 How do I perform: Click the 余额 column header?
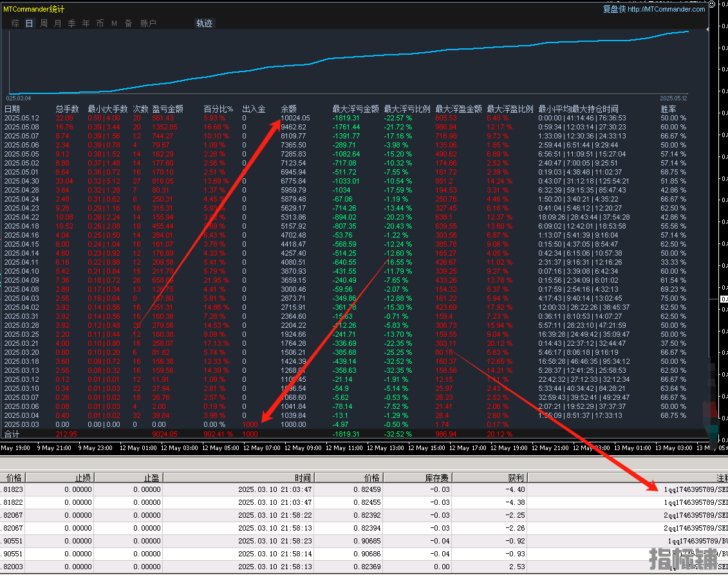coord(289,109)
